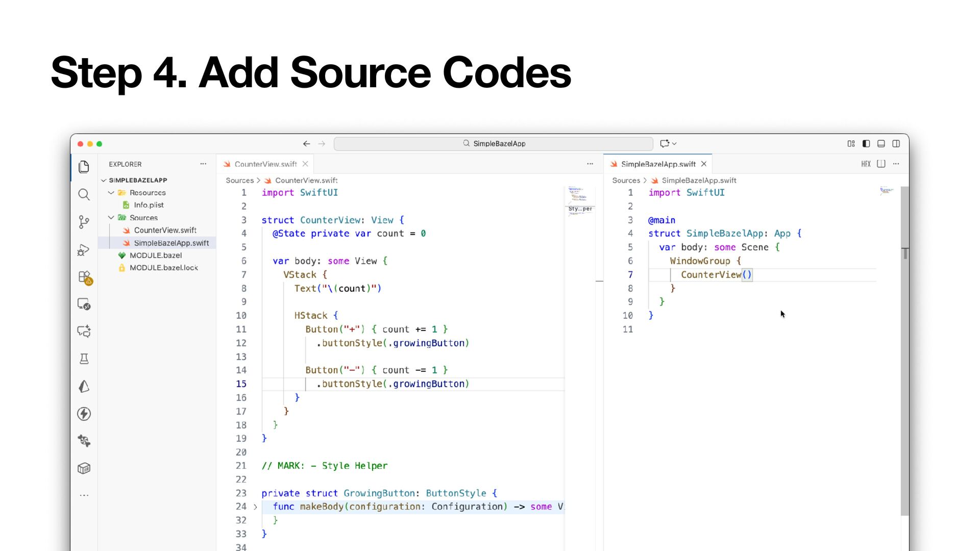Toggle the primary sidebar visibility
Viewport: 980px width, 551px height.
coord(866,144)
